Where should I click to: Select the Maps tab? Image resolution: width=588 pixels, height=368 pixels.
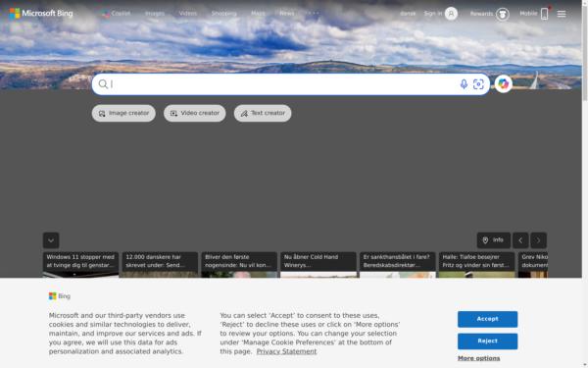tap(258, 14)
